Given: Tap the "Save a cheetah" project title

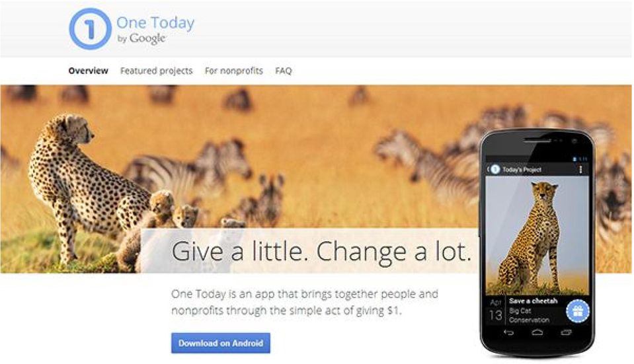Looking at the screenshot, I should (x=533, y=301).
